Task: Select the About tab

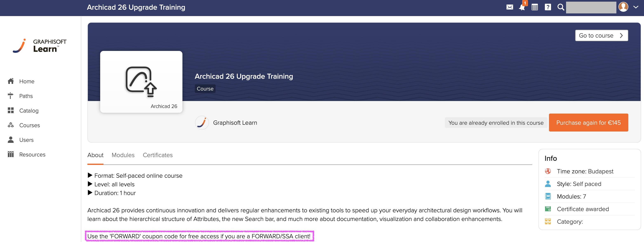Action: 95,155
